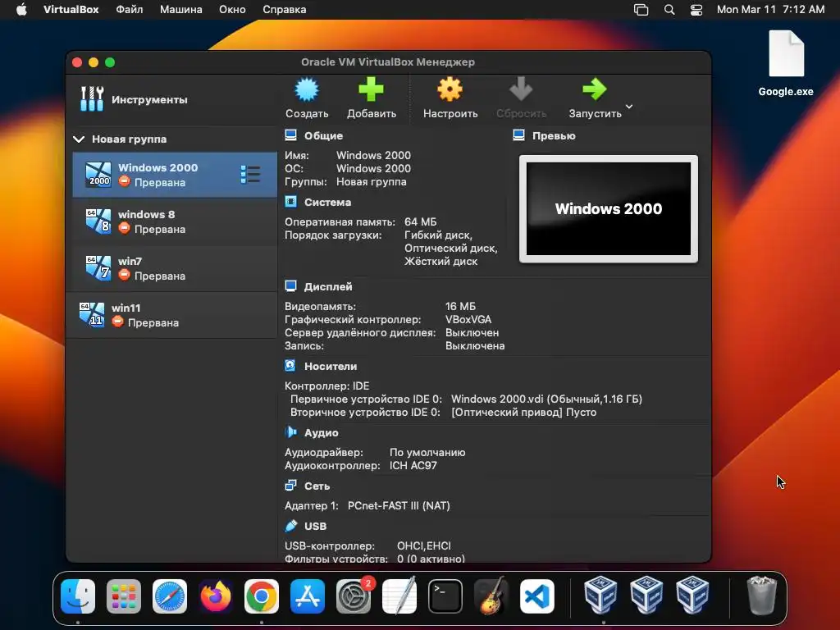840x630 pixels.
Task: Select the win11 virtual machine
Action: click(171, 315)
